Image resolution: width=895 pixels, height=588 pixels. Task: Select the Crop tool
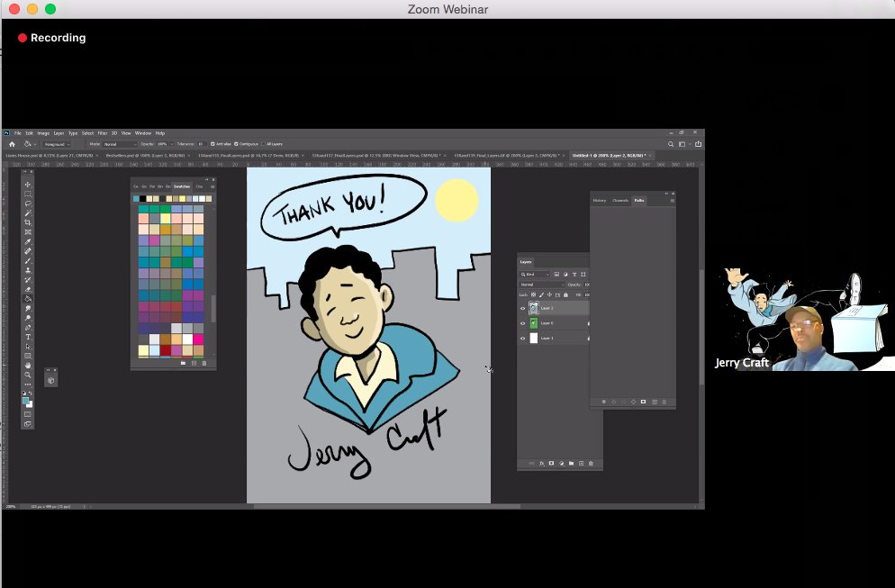coord(27,222)
